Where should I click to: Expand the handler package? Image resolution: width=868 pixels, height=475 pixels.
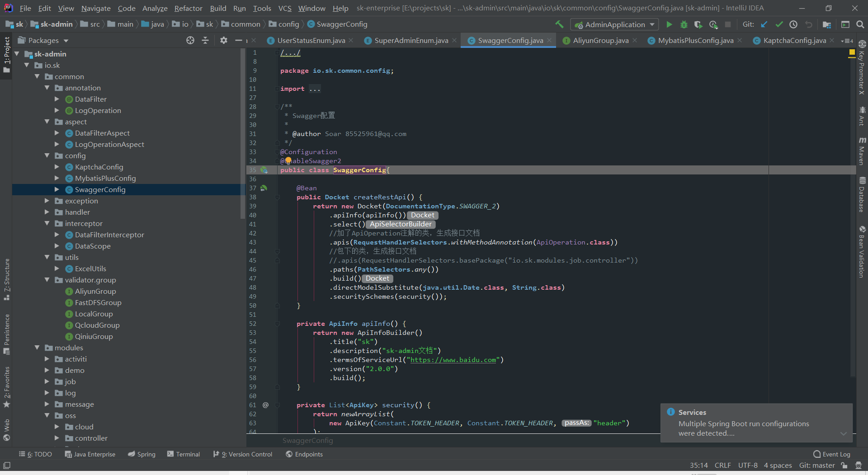[x=47, y=212]
